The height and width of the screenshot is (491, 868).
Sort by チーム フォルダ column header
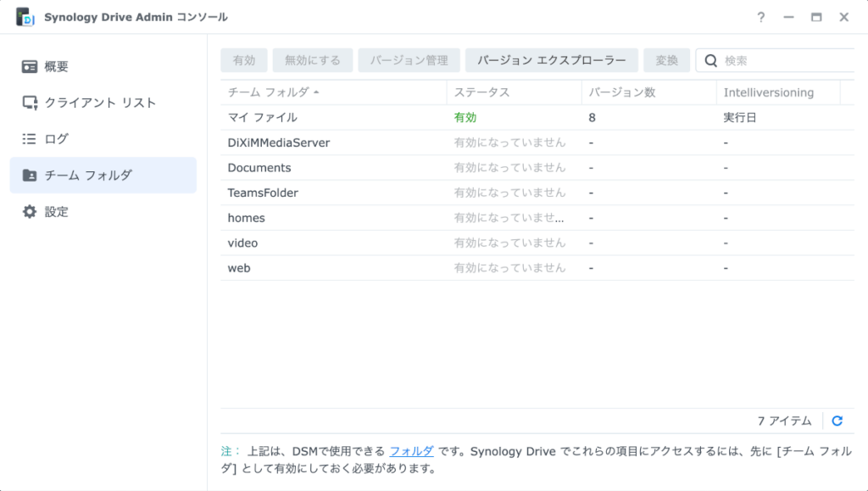click(x=333, y=92)
